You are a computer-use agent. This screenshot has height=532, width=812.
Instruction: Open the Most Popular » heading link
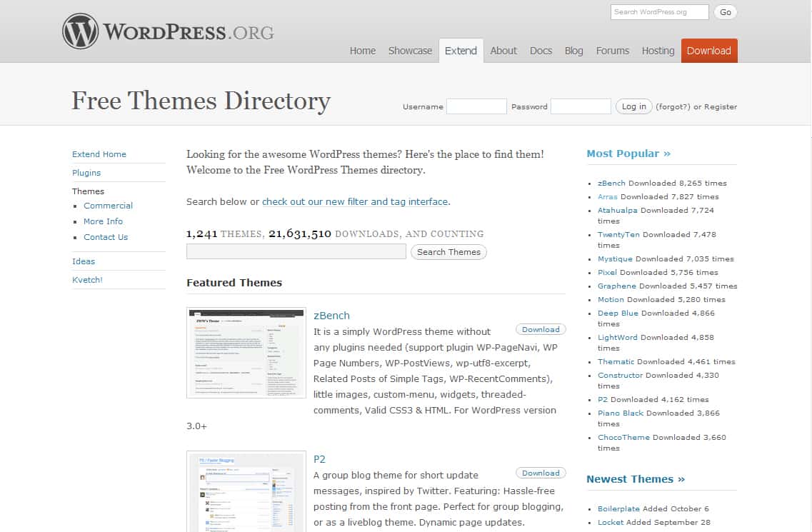point(628,154)
